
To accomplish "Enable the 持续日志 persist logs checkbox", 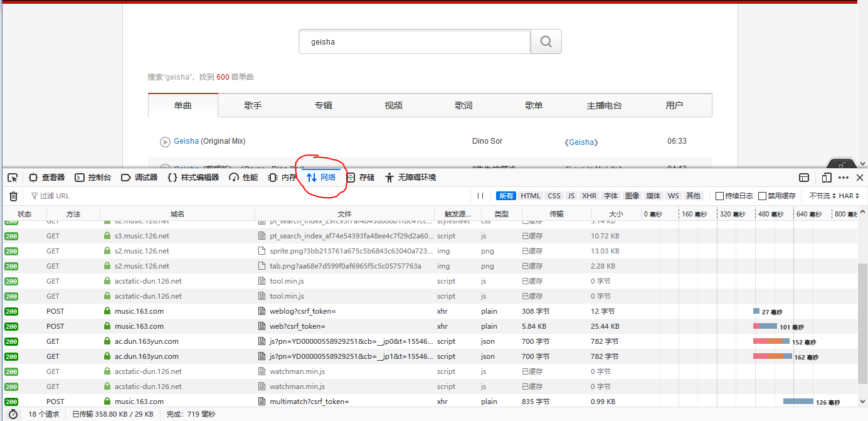I will (x=719, y=196).
